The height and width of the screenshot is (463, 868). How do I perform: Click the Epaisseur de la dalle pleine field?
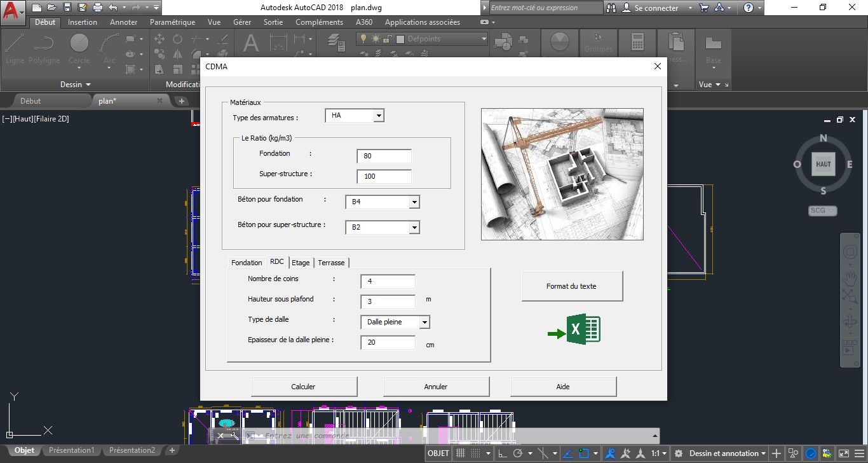point(388,342)
